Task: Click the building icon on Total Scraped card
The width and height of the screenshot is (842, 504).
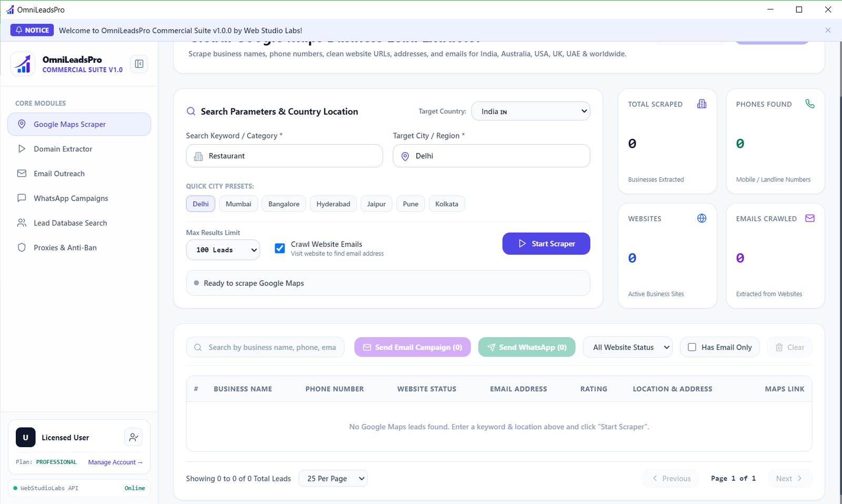Action: point(701,104)
